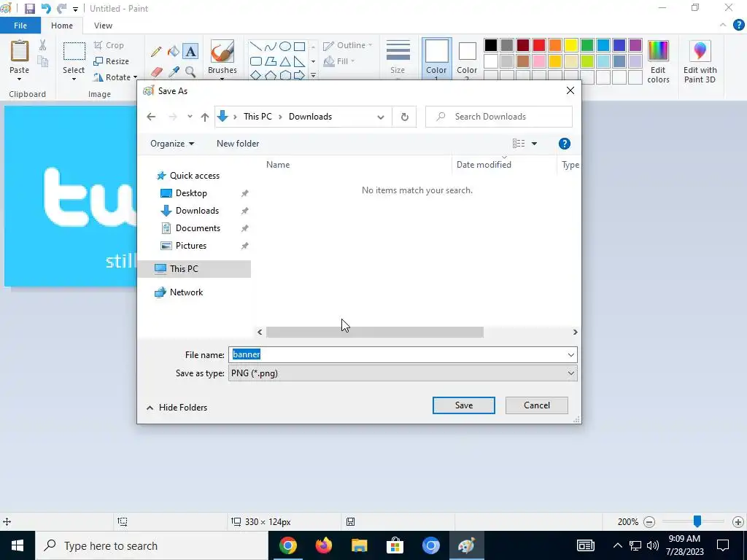Select Color 1 box
Screen dimensions: 747x560
[436, 59]
